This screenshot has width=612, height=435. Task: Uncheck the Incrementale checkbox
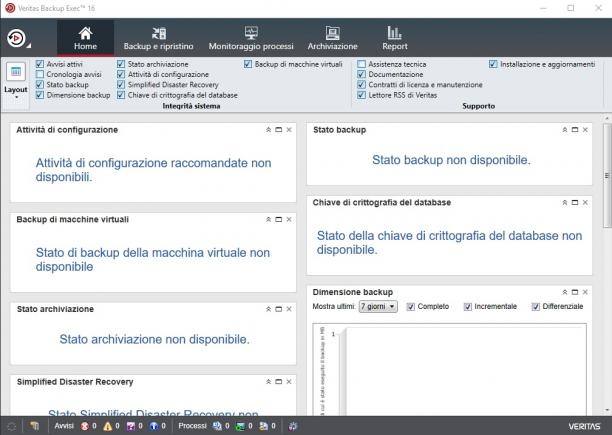(x=468, y=307)
